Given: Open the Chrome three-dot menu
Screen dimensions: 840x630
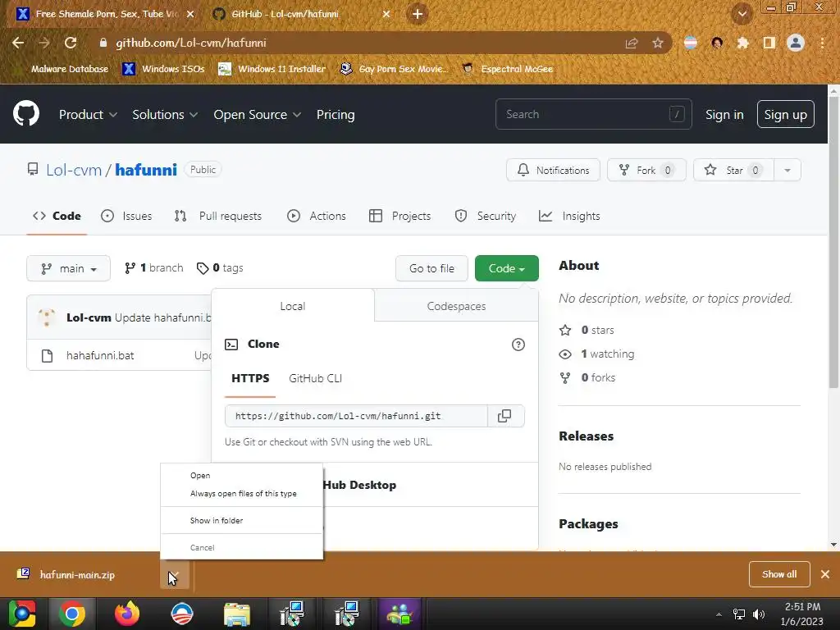Looking at the screenshot, I should 822,43.
